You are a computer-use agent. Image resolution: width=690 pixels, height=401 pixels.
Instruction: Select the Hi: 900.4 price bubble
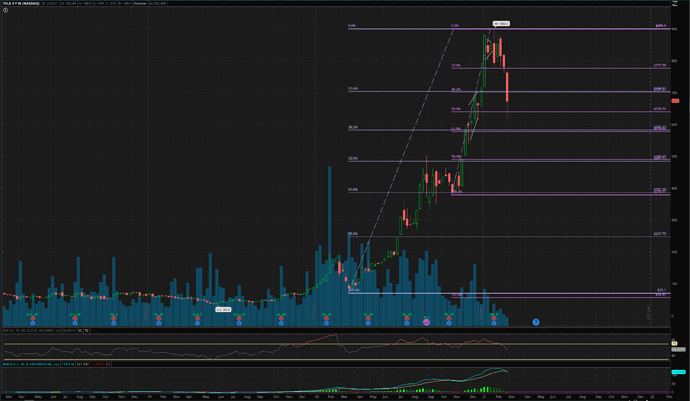[501, 22]
